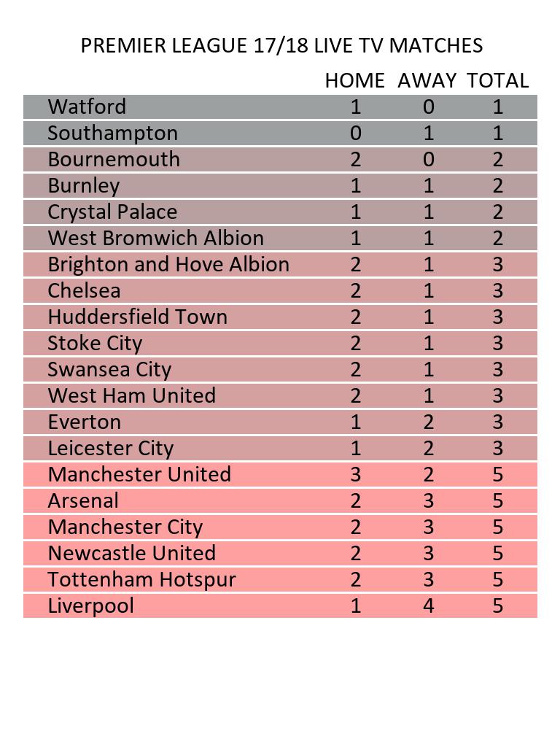Click the table title text

pyautogui.click(x=281, y=46)
